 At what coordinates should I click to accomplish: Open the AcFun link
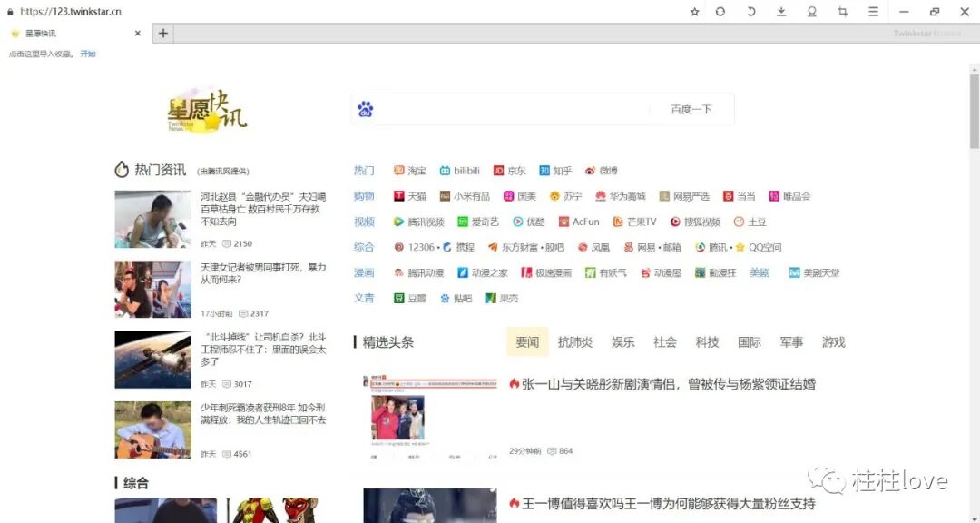click(579, 222)
